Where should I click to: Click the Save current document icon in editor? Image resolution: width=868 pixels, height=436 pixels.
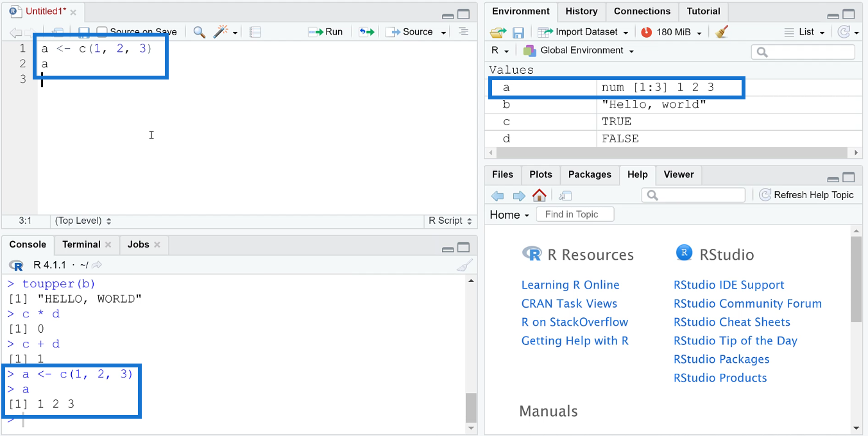pyautogui.click(x=83, y=32)
